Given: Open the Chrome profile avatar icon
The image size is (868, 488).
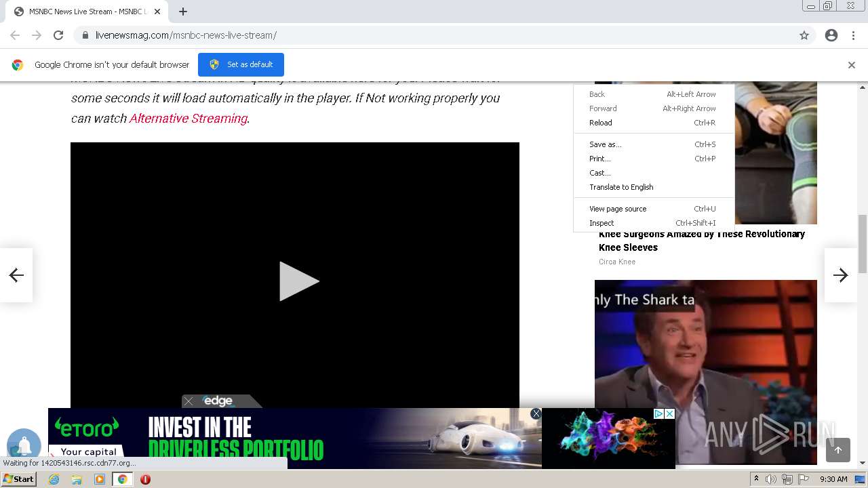Looking at the screenshot, I should point(831,35).
